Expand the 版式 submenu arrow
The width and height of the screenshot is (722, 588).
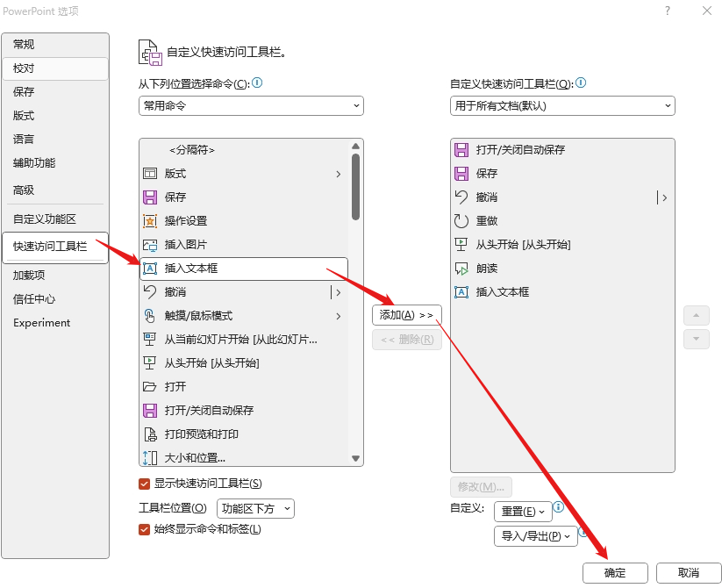(339, 174)
